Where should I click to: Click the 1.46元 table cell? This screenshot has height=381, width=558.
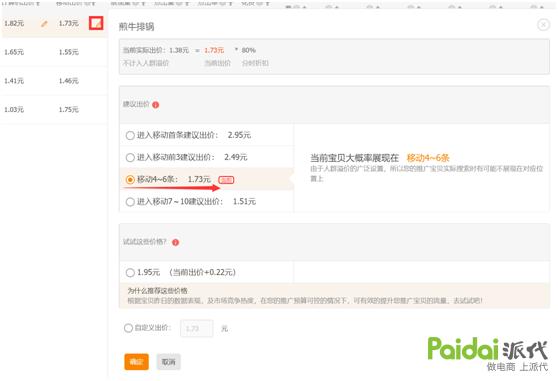[x=68, y=81]
